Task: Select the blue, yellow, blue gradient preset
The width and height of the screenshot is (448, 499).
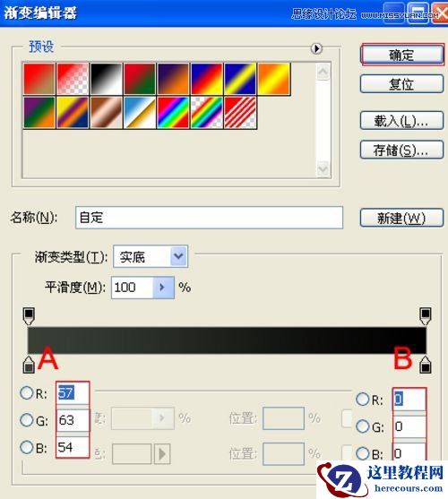Action: pos(240,79)
